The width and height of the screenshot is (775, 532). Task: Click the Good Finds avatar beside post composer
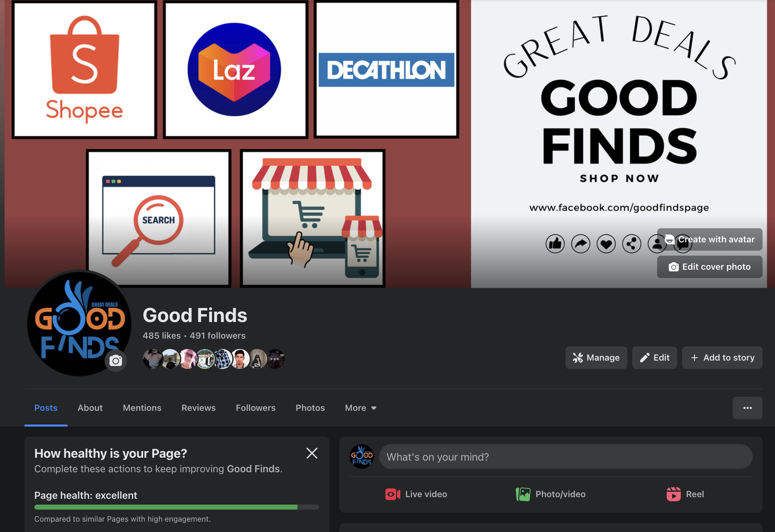point(362,456)
